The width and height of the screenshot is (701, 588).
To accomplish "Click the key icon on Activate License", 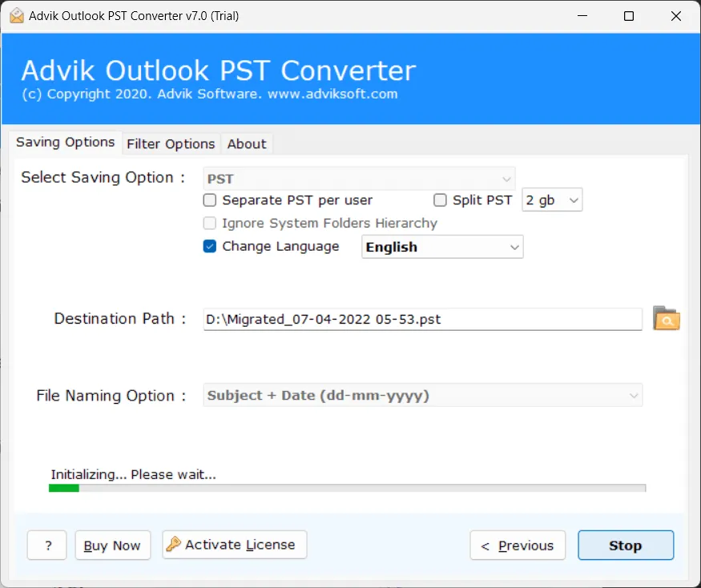I will tap(174, 544).
